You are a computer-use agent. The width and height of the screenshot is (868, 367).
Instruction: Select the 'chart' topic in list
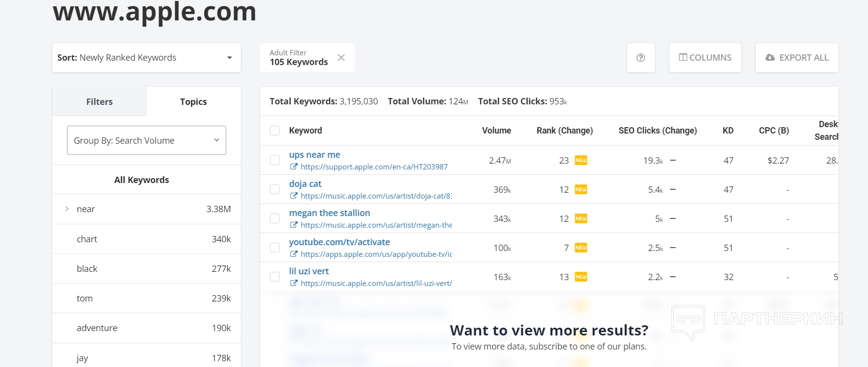[87, 239]
